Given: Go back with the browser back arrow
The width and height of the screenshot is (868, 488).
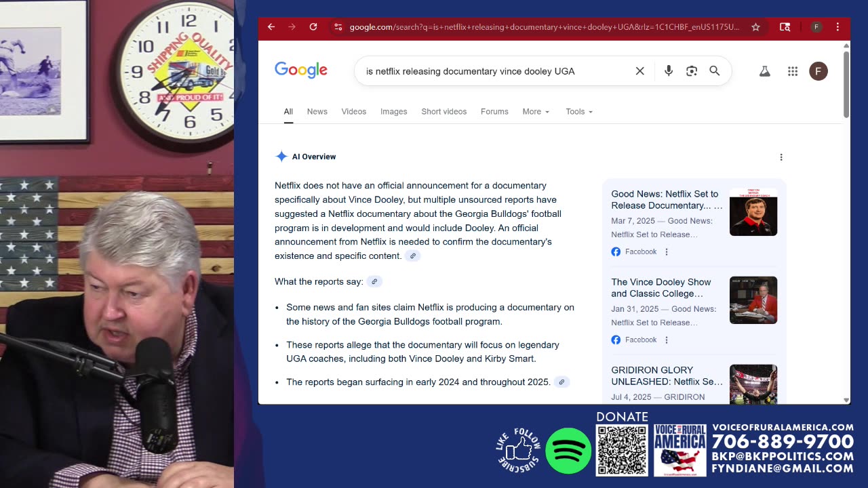Looking at the screenshot, I should (x=271, y=27).
